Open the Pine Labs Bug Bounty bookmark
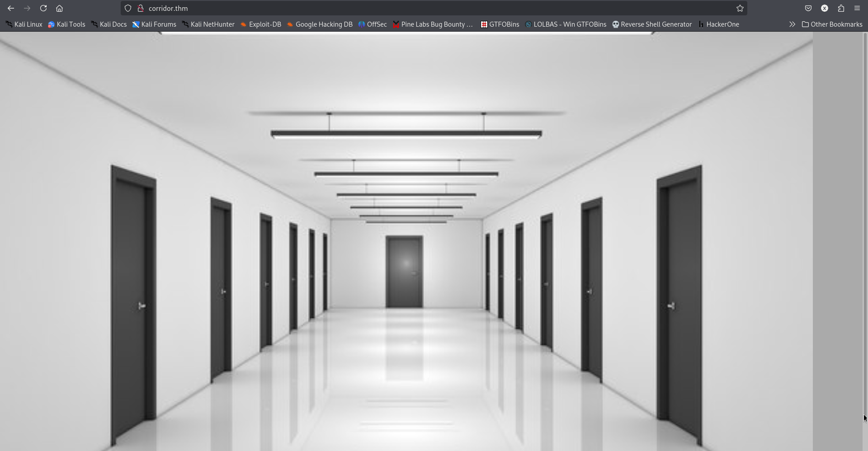 click(x=433, y=24)
